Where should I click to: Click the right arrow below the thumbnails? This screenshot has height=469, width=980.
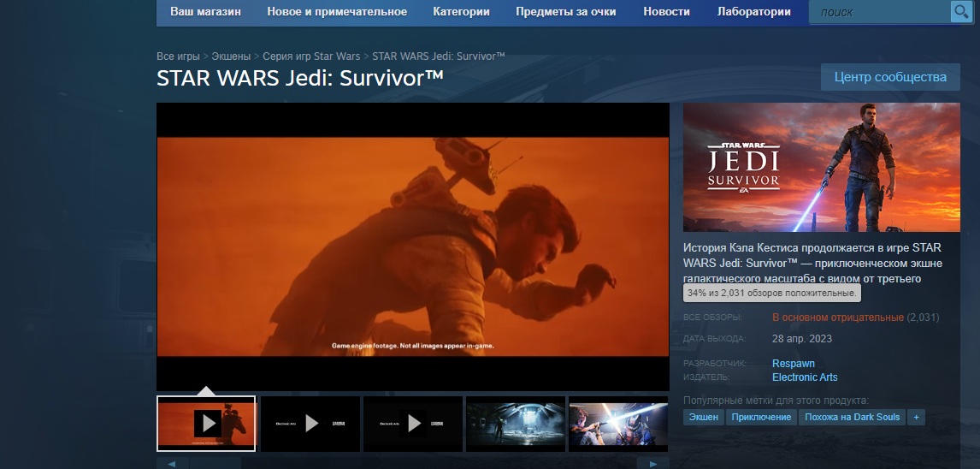click(653, 463)
